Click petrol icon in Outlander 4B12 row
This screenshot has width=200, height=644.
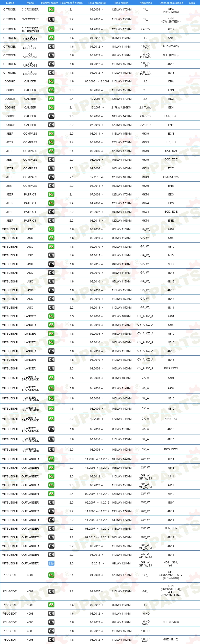51,494
